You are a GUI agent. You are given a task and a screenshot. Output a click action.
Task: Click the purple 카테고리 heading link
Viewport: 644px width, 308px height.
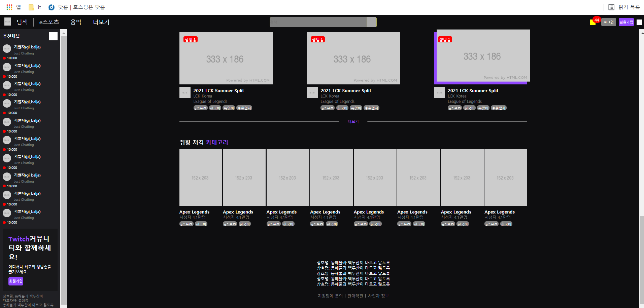point(217,143)
